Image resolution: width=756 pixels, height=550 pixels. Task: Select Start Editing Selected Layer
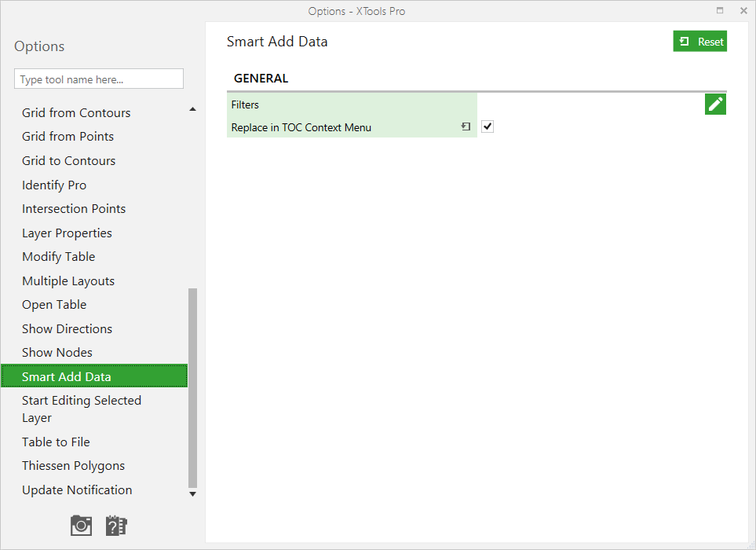[82, 409]
